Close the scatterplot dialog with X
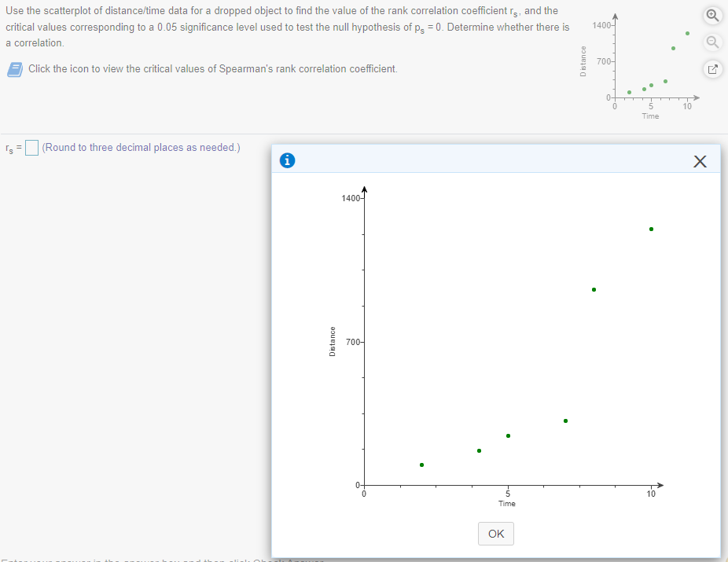Image resolution: width=728 pixels, height=562 pixels. point(700,161)
